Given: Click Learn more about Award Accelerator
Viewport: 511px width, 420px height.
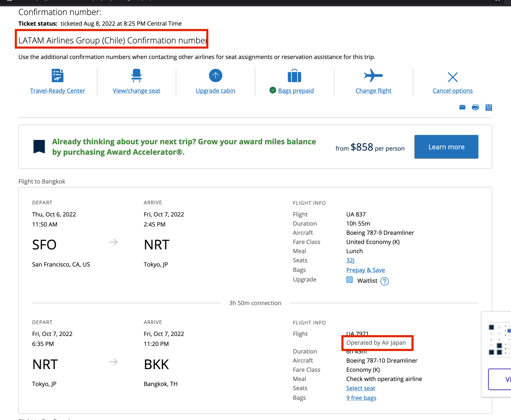Looking at the screenshot, I should 446,147.
